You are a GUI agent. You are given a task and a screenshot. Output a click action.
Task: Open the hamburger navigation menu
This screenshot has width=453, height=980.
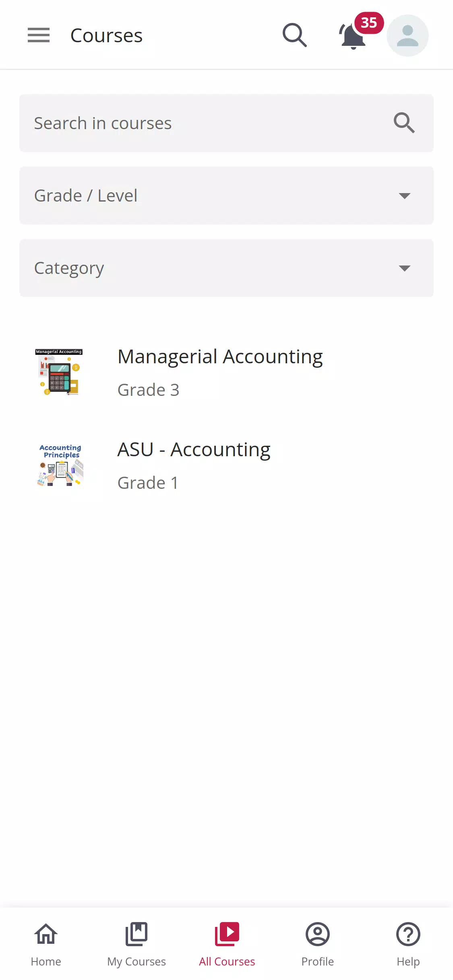coord(39,35)
